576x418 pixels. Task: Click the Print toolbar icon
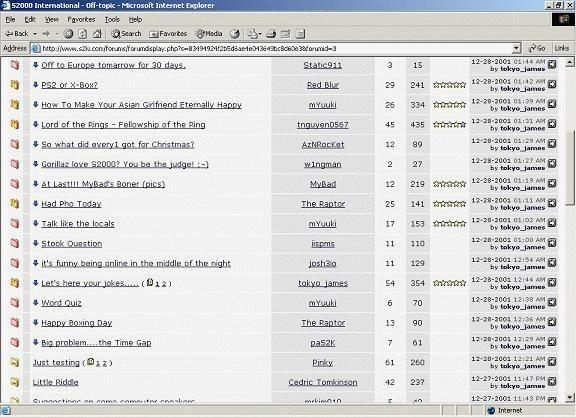click(271, 34)
